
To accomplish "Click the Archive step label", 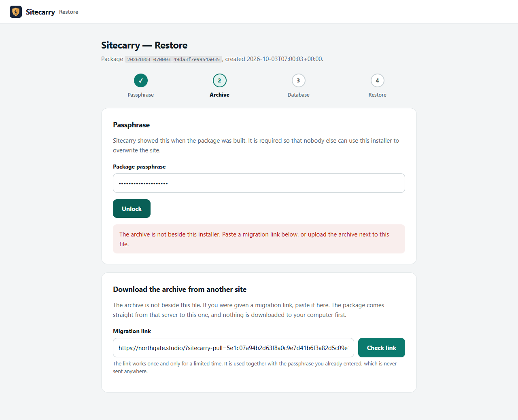I will [220, 95].
